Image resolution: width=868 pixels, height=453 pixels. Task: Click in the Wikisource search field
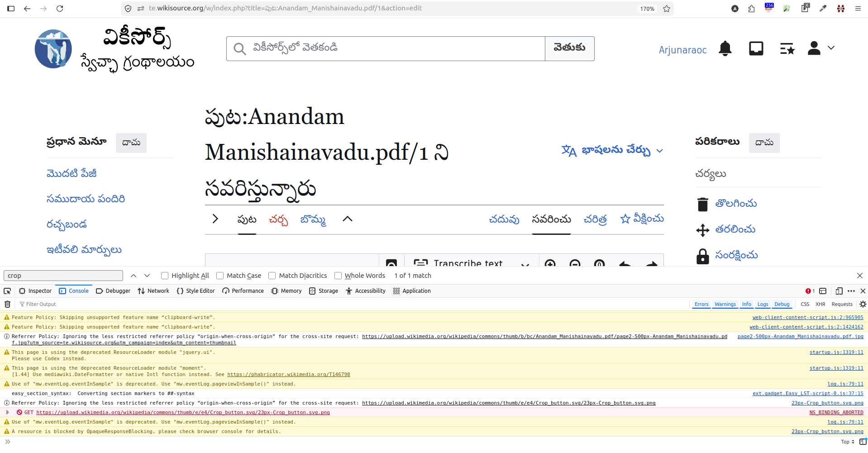[x=386, y=48]
